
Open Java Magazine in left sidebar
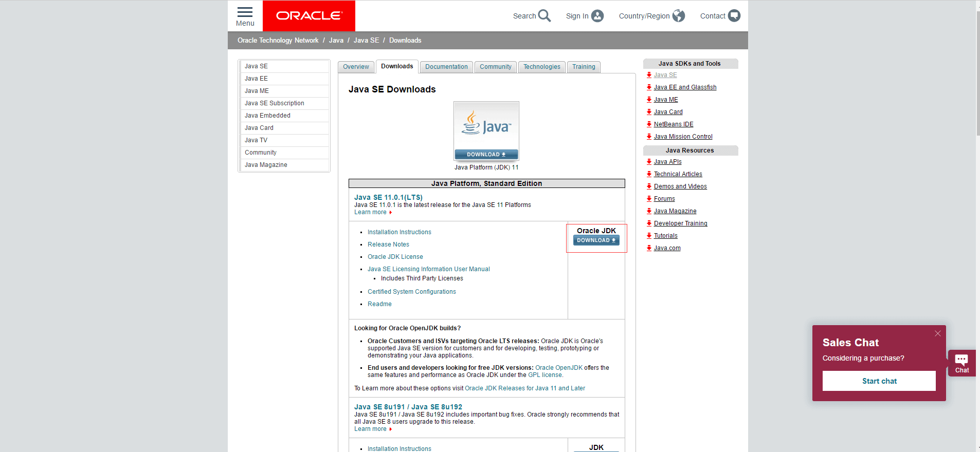coord(285,165)
